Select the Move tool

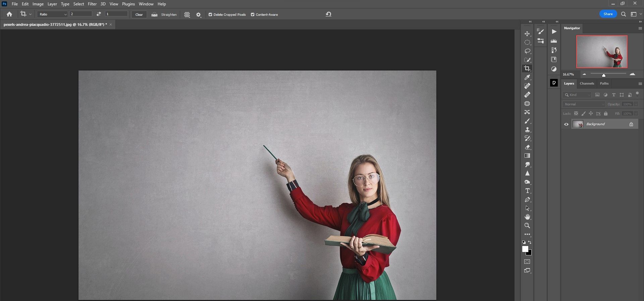point(527,34)
